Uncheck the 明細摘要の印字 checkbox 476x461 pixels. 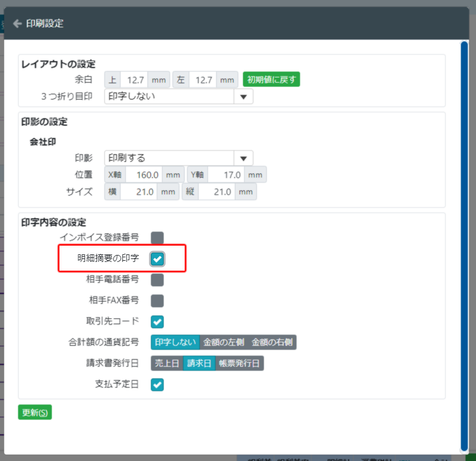pyautogui.click(x=156, y=258)
